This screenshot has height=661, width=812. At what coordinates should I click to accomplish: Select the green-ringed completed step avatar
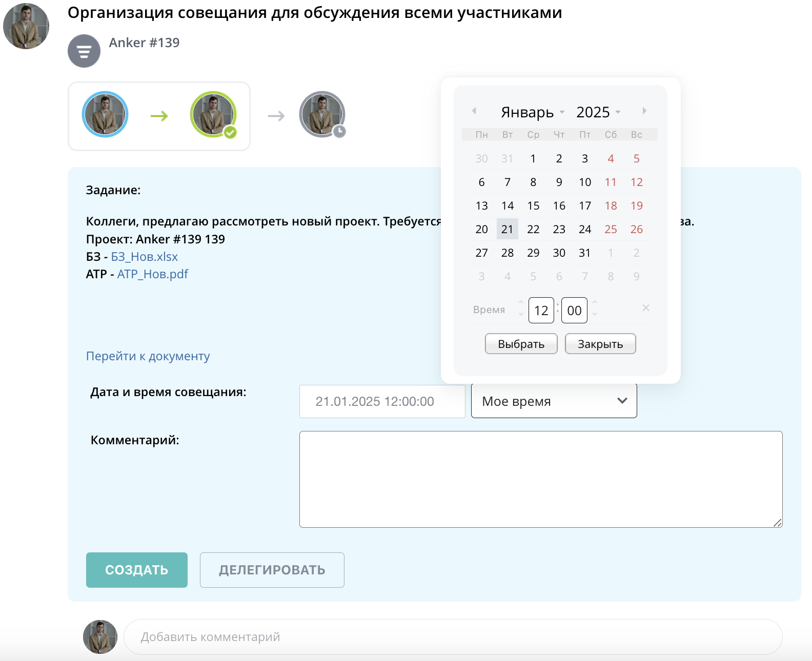tap(213, 114)
